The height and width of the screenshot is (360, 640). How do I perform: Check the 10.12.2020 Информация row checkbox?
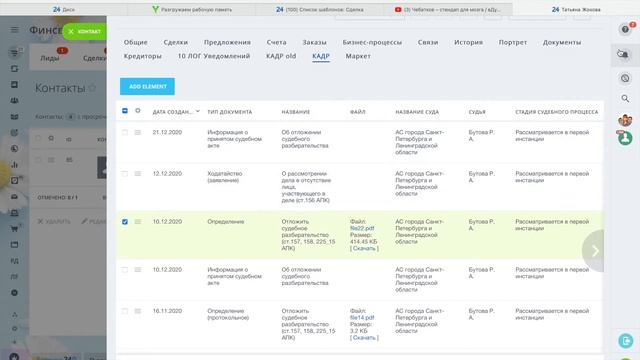click(125, 270)
